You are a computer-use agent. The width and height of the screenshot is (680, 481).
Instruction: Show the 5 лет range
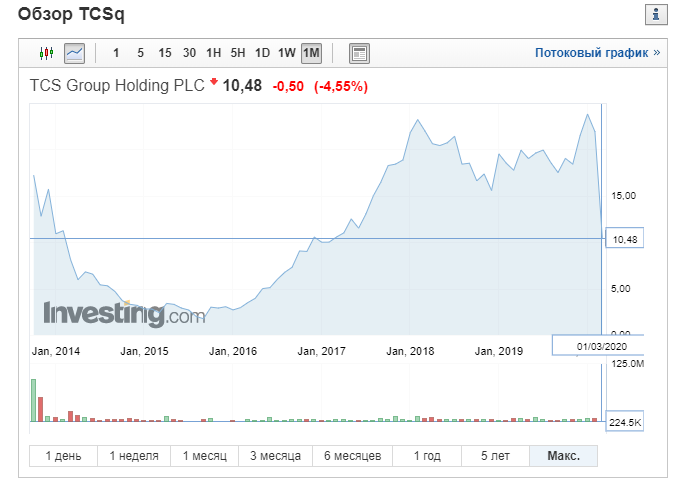click(x=495, y=456)
